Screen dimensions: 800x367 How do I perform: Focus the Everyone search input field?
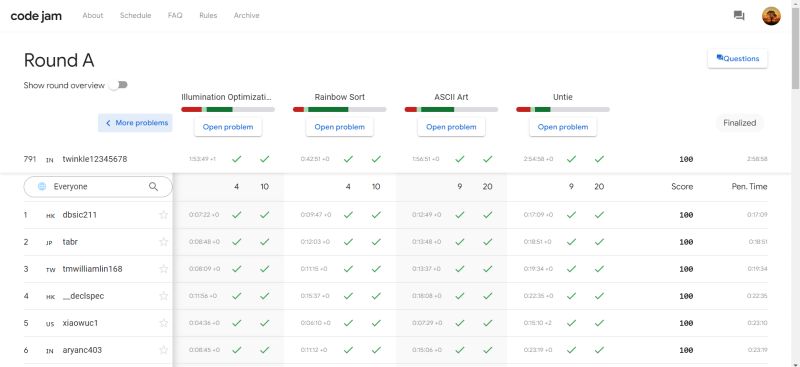(98, 187)
